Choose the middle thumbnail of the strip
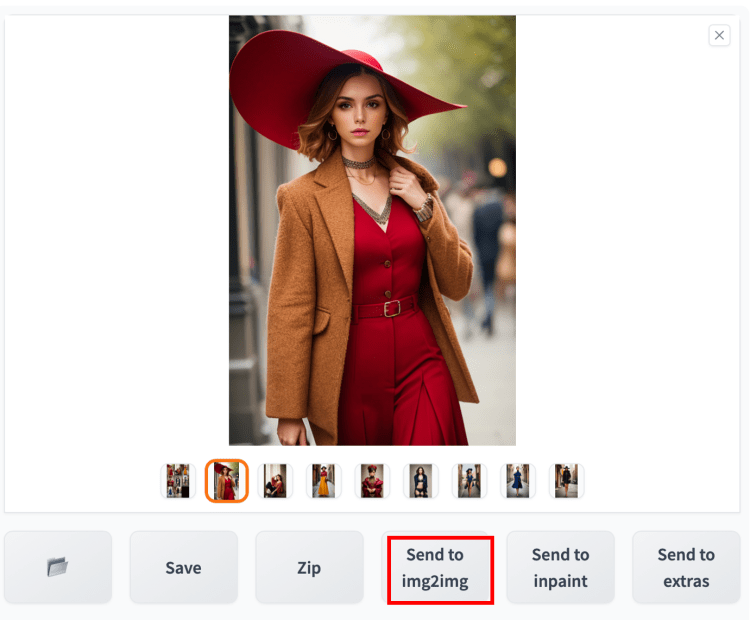Viewport: 750px width, 620px height. [x=372, y=481]
